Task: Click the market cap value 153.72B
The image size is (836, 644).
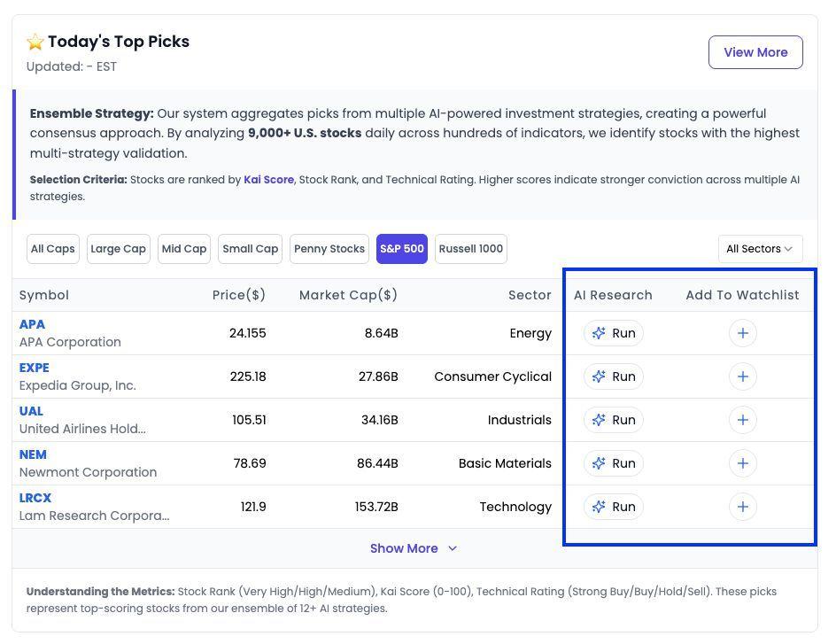Action: click(376, 507)
